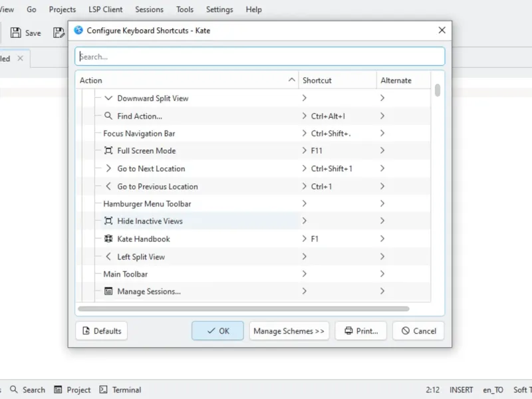Click the Go to Previous Location arrow icon
Image resolution: width=532 pixels, height=399 pixels.
point(108,186)
